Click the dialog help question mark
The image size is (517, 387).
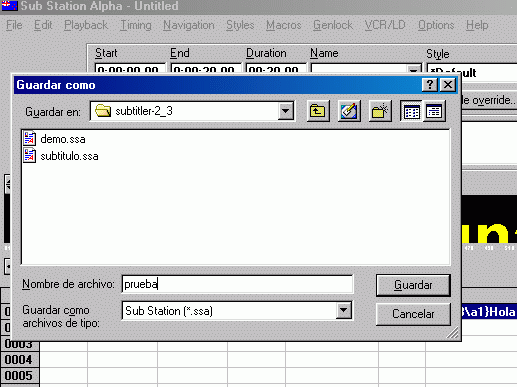click(x=430, y=85)
